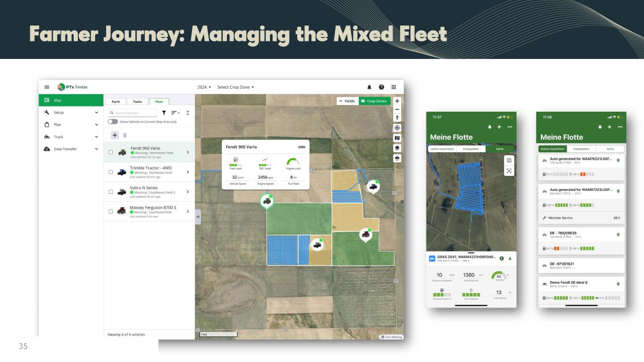The image size is (644, 362).
Task: Switch to the Tasks tab
Action: 137,101
